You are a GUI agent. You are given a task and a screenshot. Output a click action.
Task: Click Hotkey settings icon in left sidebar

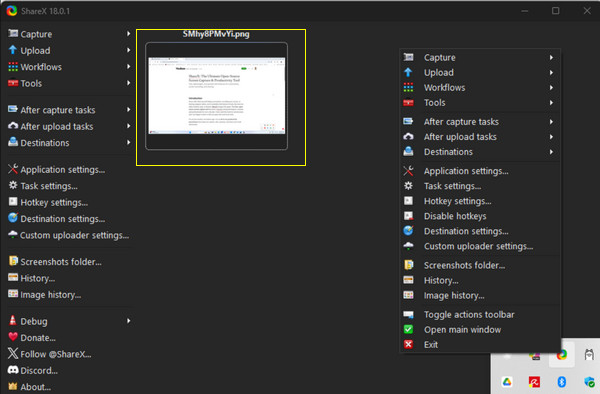[13, 202]
